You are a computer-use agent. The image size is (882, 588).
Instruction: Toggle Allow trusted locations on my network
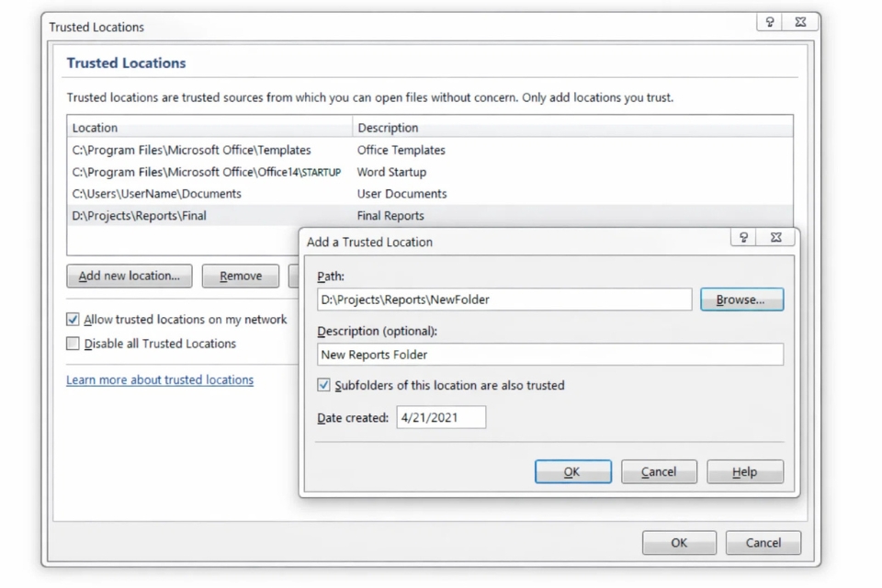coord(73,320)
